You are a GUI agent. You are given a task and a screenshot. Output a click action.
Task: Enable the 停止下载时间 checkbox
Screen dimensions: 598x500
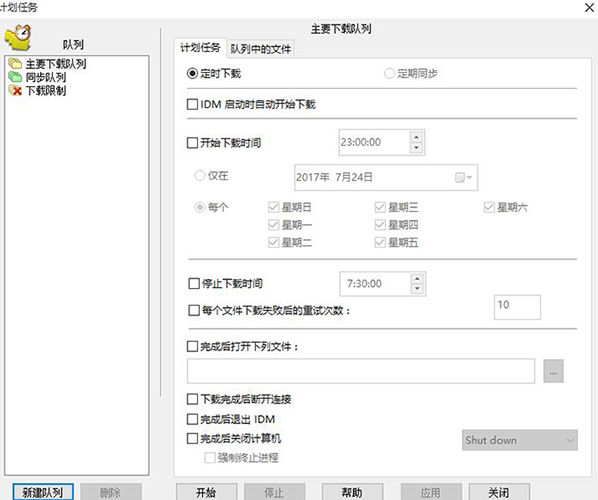pos(194,283)
